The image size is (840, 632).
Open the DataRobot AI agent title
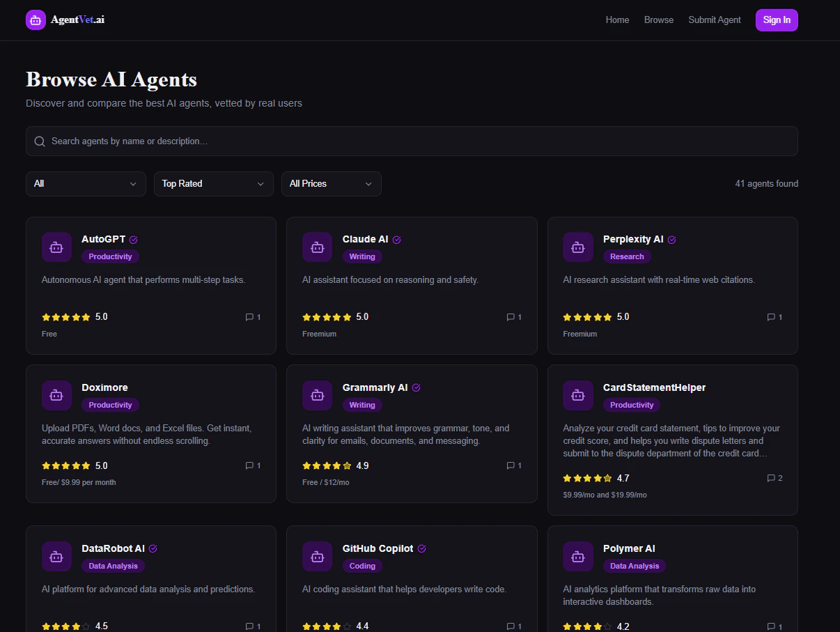pos(114,548)
